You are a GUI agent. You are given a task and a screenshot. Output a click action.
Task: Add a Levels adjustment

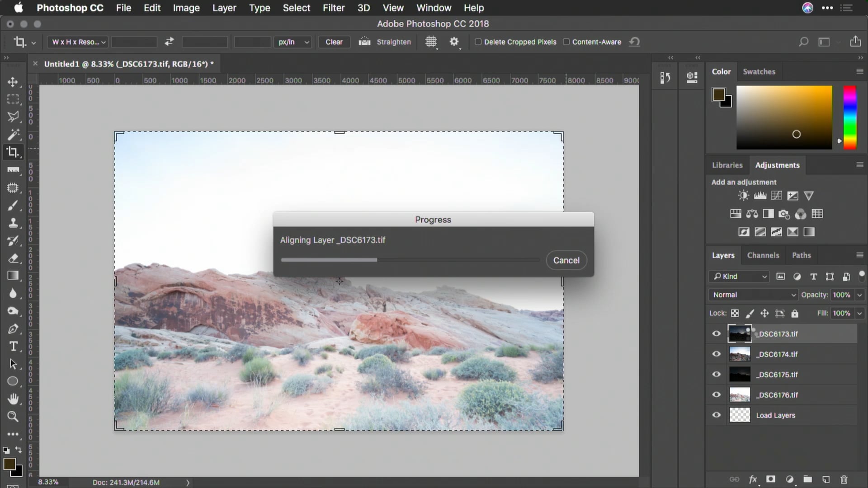click(760, 196)
